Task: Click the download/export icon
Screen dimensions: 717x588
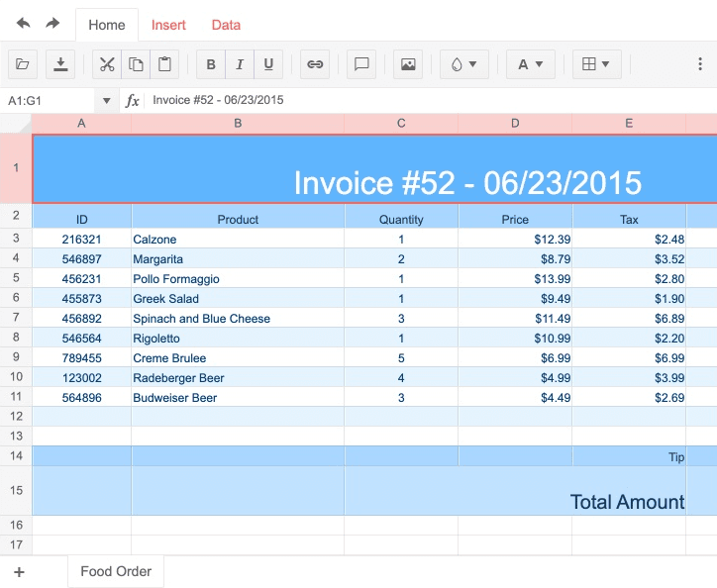Action: 60,64
